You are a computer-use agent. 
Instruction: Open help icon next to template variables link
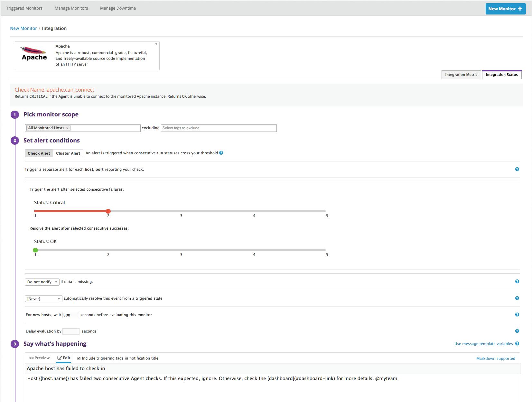[x=517, y=343]
